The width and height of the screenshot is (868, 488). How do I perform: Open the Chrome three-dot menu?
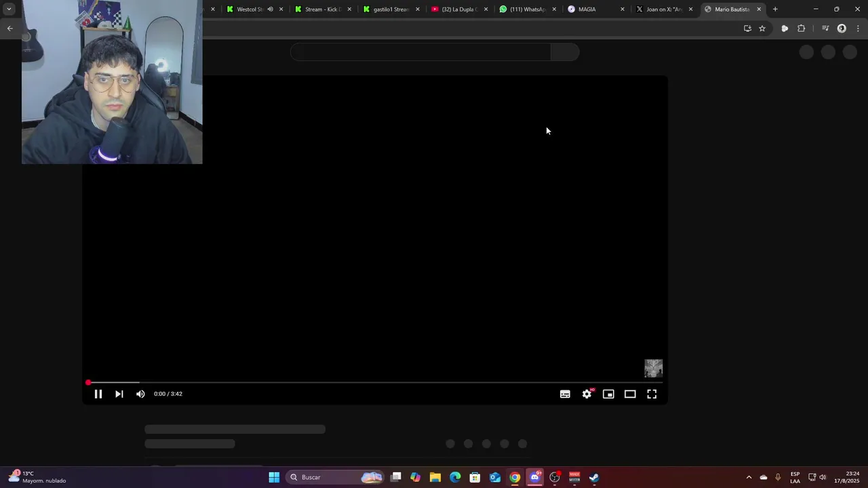coord(859,28)
